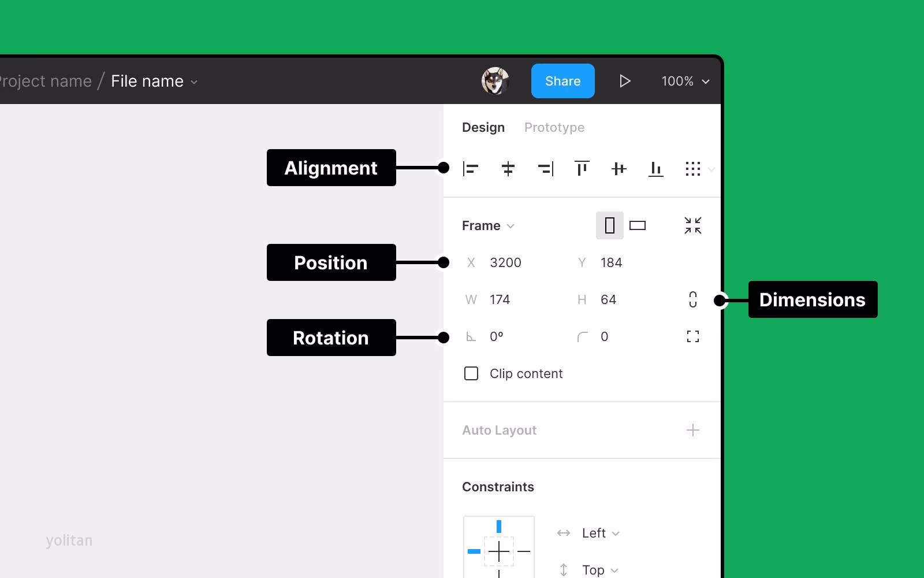
Task: Expand the Left horizontal constraint dropdown
Action: point(600,533)
